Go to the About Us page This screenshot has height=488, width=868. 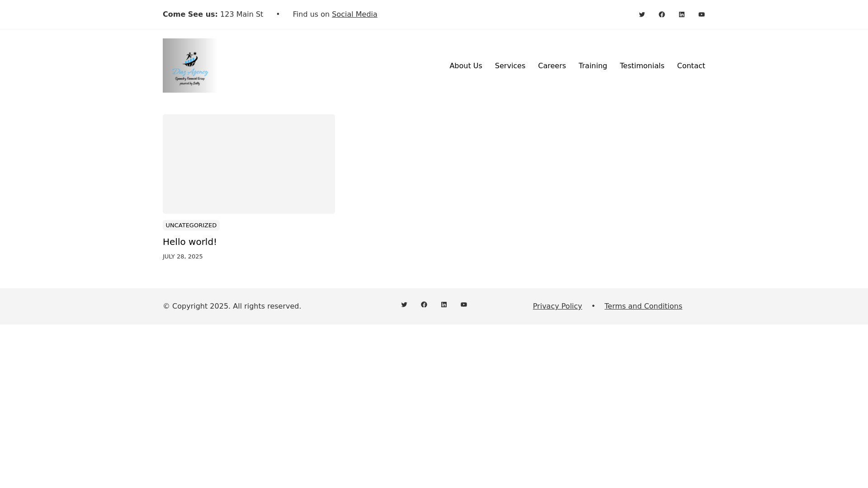click(x=466, y=66)
